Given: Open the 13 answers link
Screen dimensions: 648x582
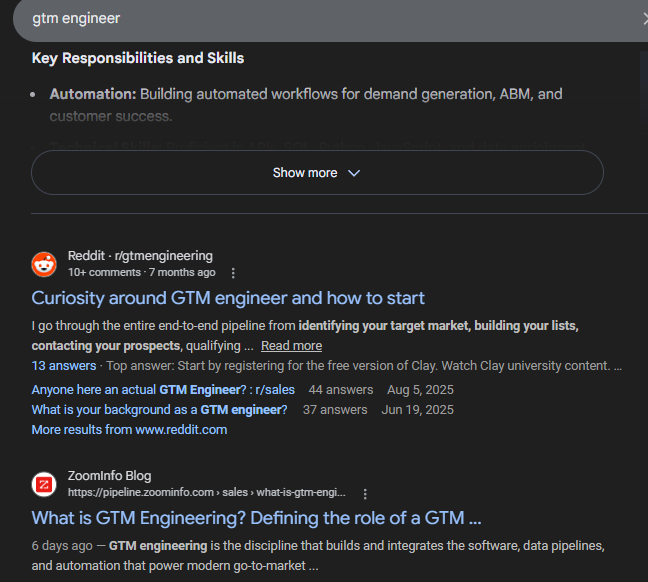Looking at the screenshot, I should 64,366.
